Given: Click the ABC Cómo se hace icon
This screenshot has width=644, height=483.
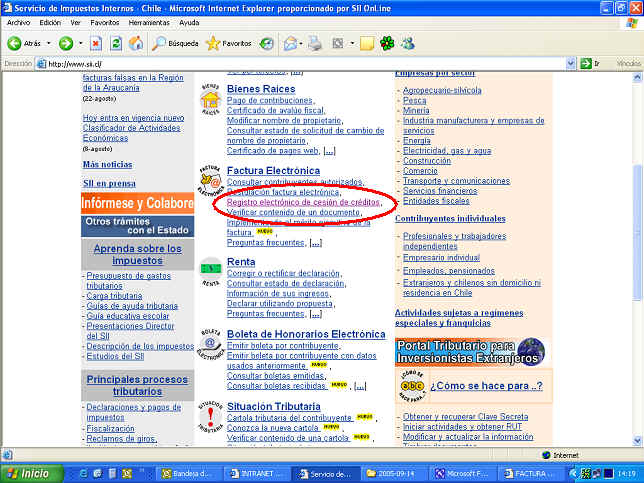Looking at the screenshot, I should click(x=412, y=386).
